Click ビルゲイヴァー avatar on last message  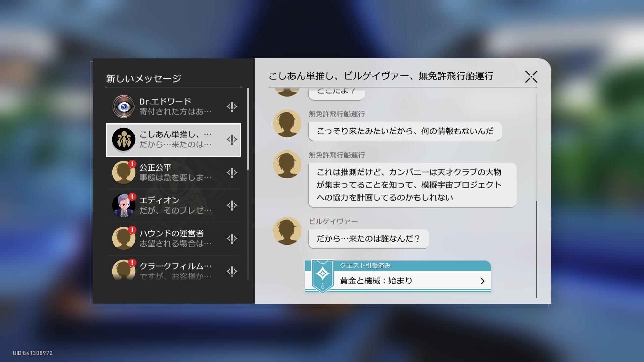coord(287,231)
